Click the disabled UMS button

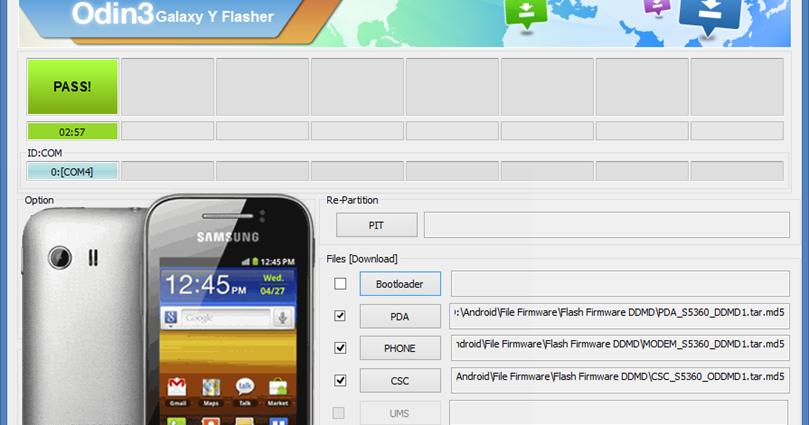click(x=400, y=413)
